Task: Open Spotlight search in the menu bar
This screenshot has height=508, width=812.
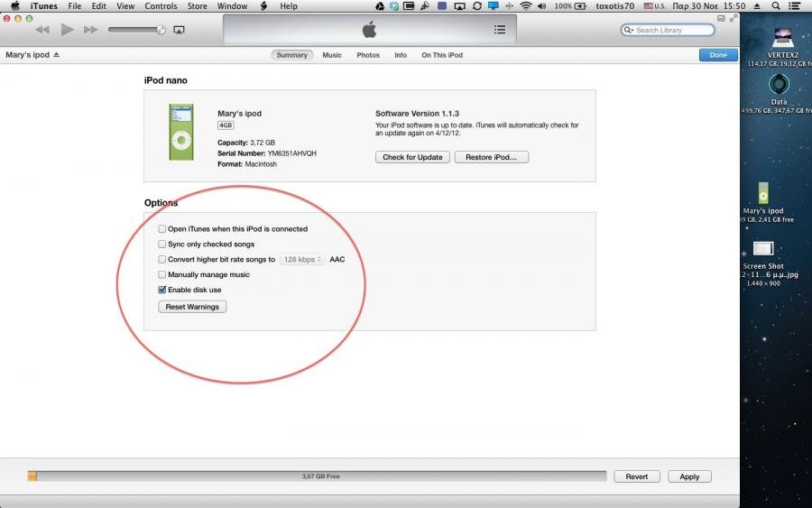Action: pos(784,6)
